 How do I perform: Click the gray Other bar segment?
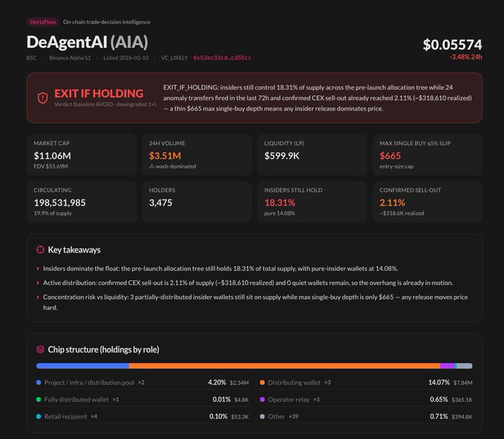tap(465, 366)
